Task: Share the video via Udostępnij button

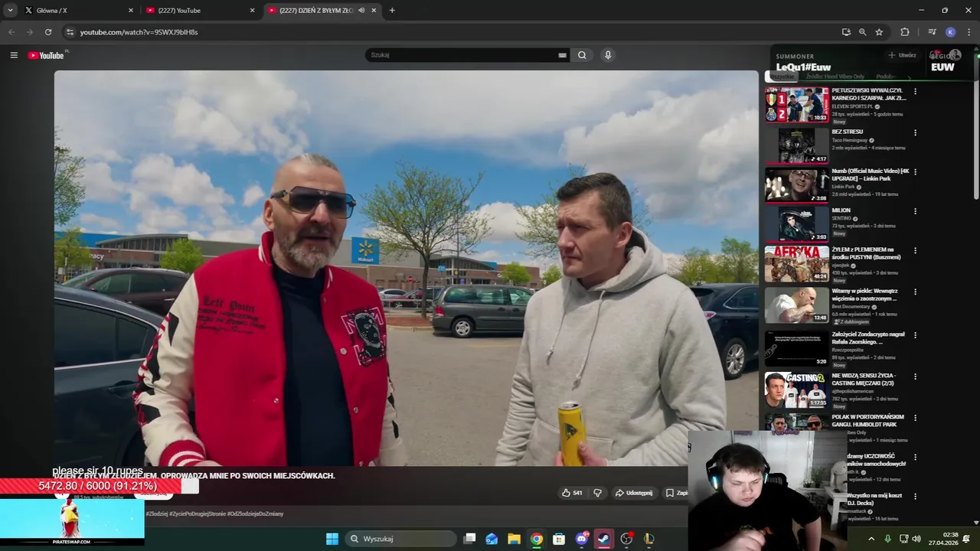Action: (634, 493)
